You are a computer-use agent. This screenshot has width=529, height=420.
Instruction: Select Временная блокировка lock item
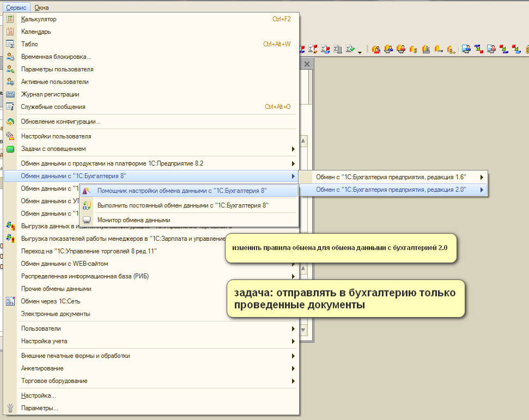(56, 57)
